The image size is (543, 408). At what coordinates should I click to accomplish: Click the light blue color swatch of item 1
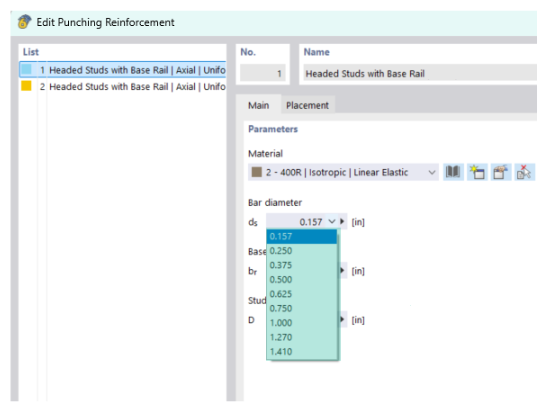pos(26,70)
